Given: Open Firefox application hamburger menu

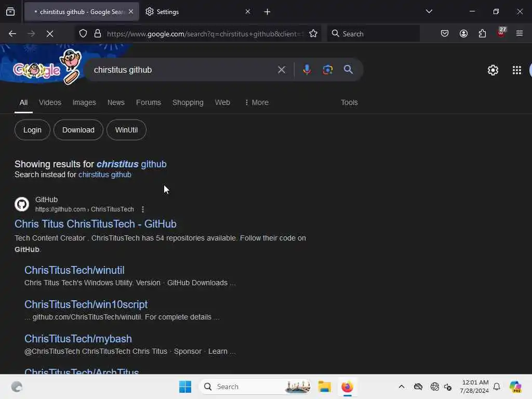Looking at the screenshot, I should [520, 34].
